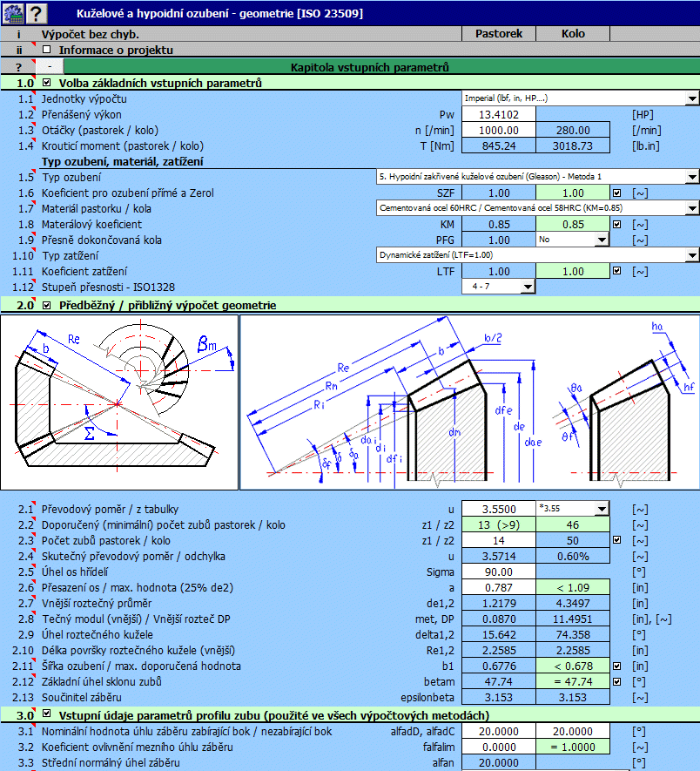Image resolution: width=700 pixels, height=771 pixels.
Task: Click the delta2 cone angle value 74.358
Action: click(573, 635)
